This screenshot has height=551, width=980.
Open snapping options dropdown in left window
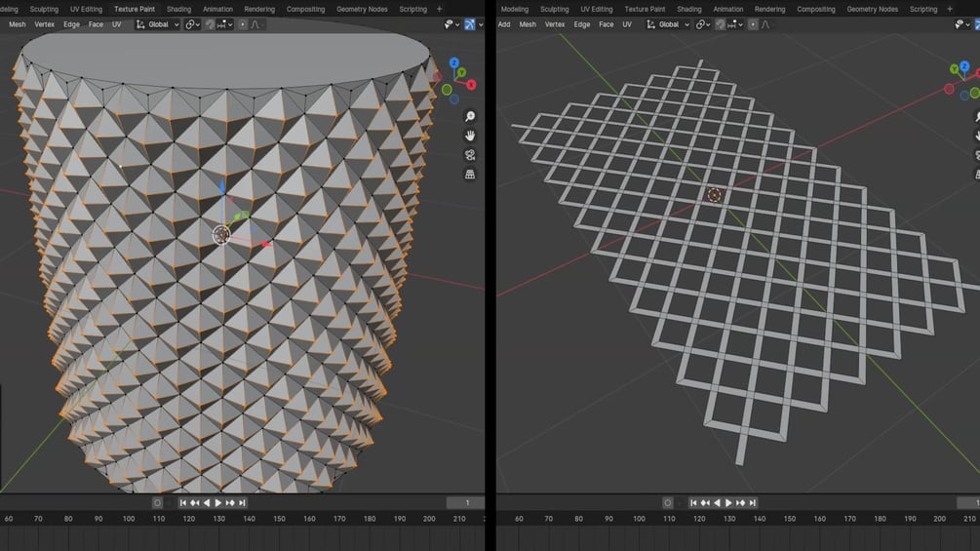click(225, 24)
